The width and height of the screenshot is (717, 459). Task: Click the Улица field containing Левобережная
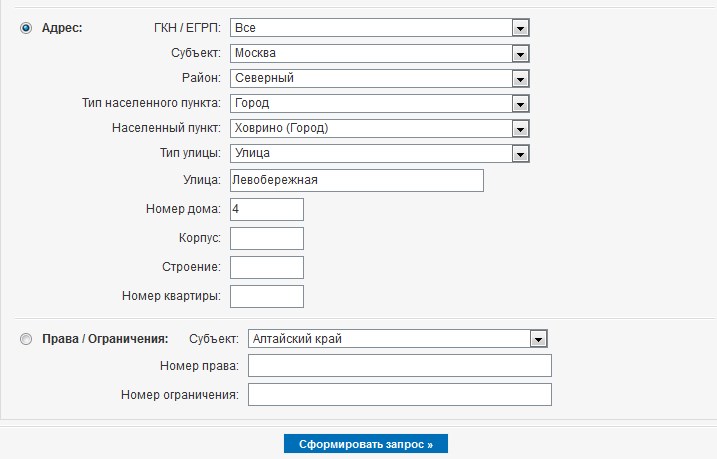(x=356, y=180)
